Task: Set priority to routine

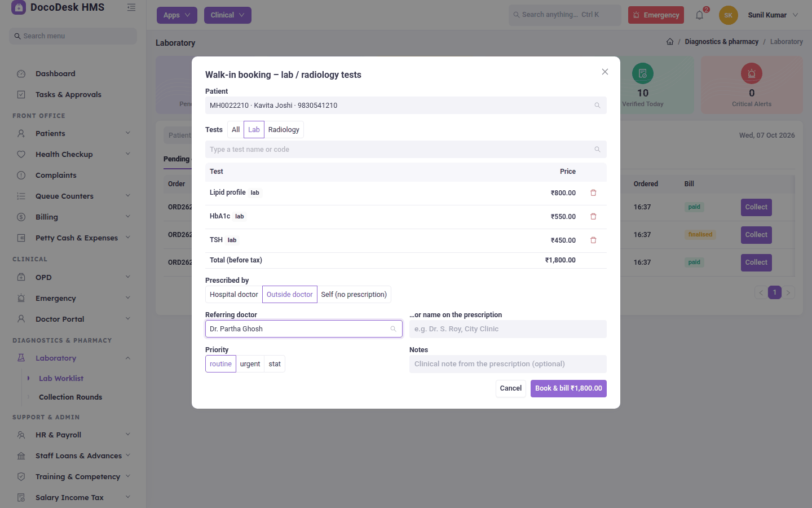Action: click(x=220, y=364)
